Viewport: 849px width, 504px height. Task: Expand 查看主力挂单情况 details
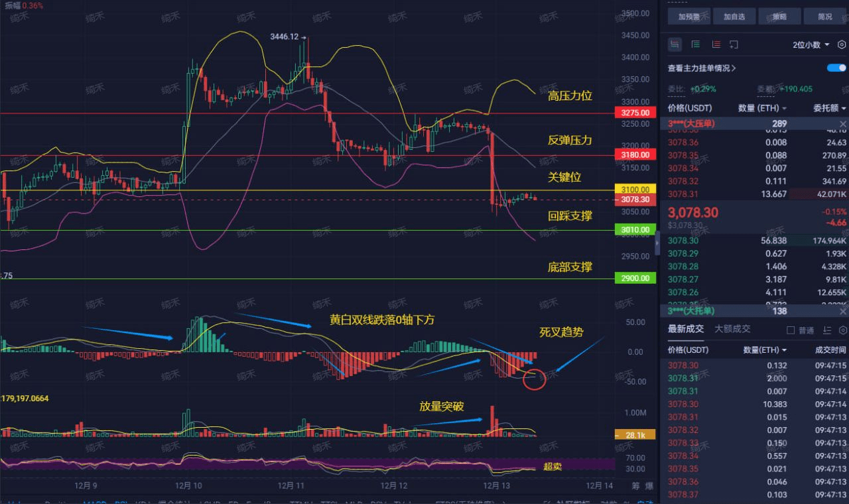pos(702,68)
